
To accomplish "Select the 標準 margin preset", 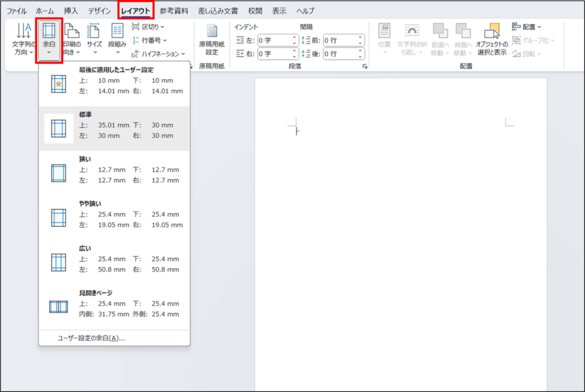I will point(114,128).
